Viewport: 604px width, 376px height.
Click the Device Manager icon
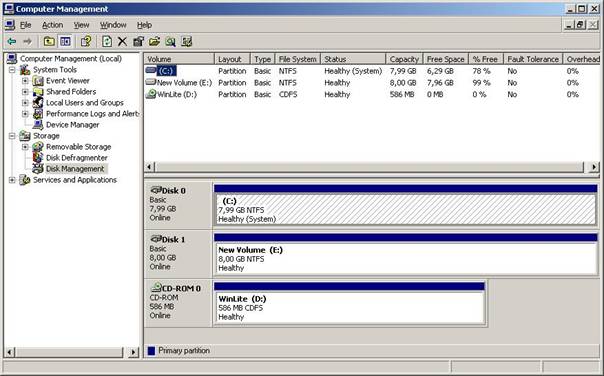tap(38, 125)
